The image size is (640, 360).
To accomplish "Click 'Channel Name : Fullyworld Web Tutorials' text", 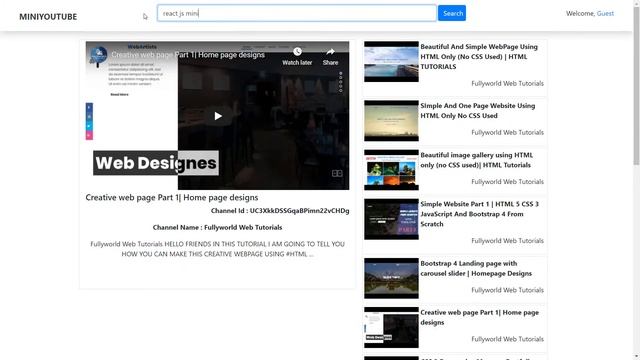I will 218,227.
